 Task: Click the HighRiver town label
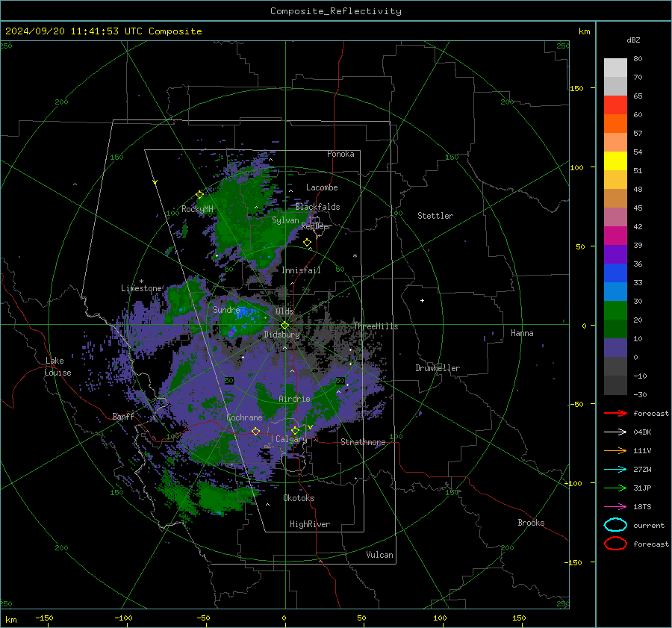coord(310,524)
